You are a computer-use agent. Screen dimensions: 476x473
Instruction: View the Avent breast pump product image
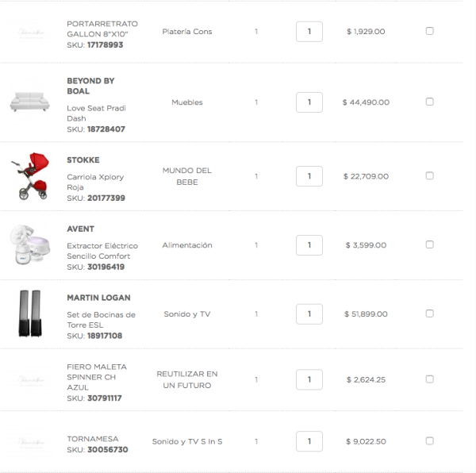(30, 244)
